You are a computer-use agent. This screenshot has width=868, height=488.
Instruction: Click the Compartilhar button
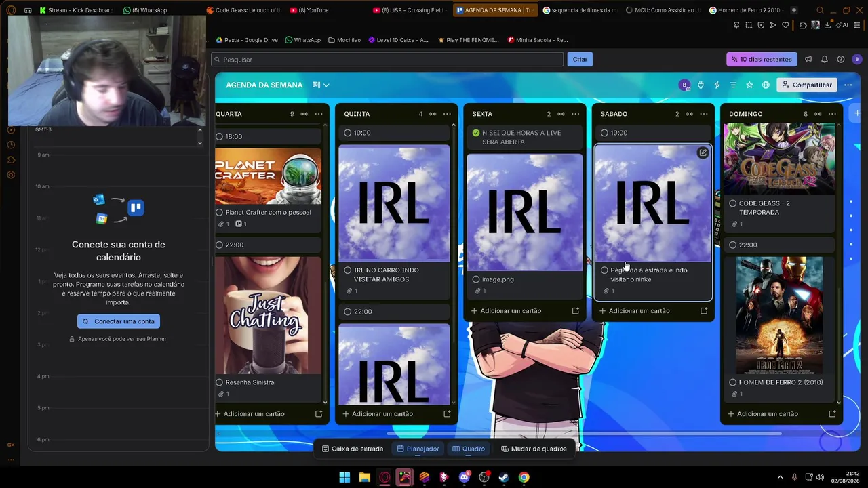pyautogui.click(x=807, y=85)
